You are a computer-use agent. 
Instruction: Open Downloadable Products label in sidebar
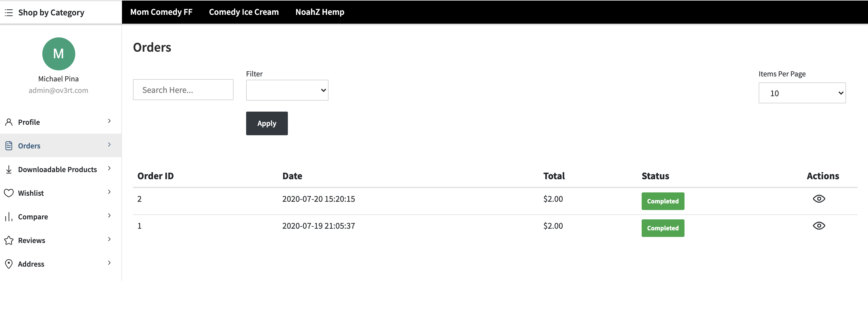click(58, 169)
